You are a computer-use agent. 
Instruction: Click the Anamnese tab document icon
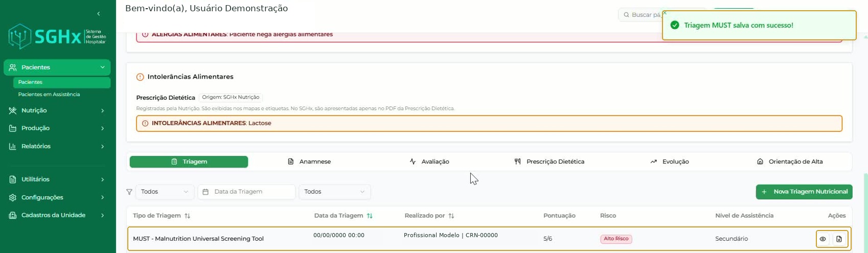[x=291, y=162]
